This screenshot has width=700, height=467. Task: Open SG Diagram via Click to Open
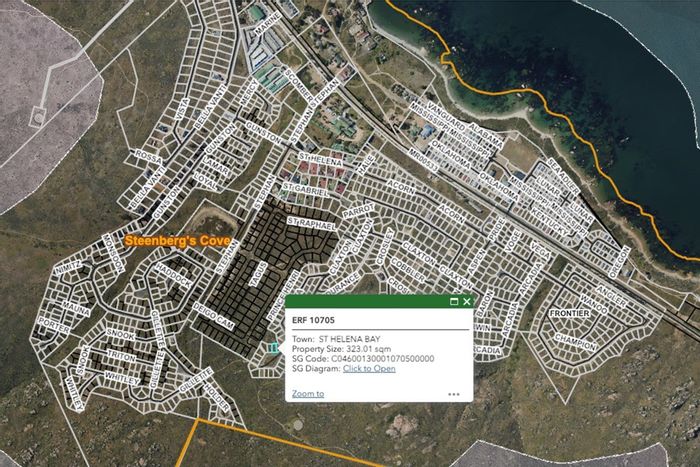[x=369, y=368]
